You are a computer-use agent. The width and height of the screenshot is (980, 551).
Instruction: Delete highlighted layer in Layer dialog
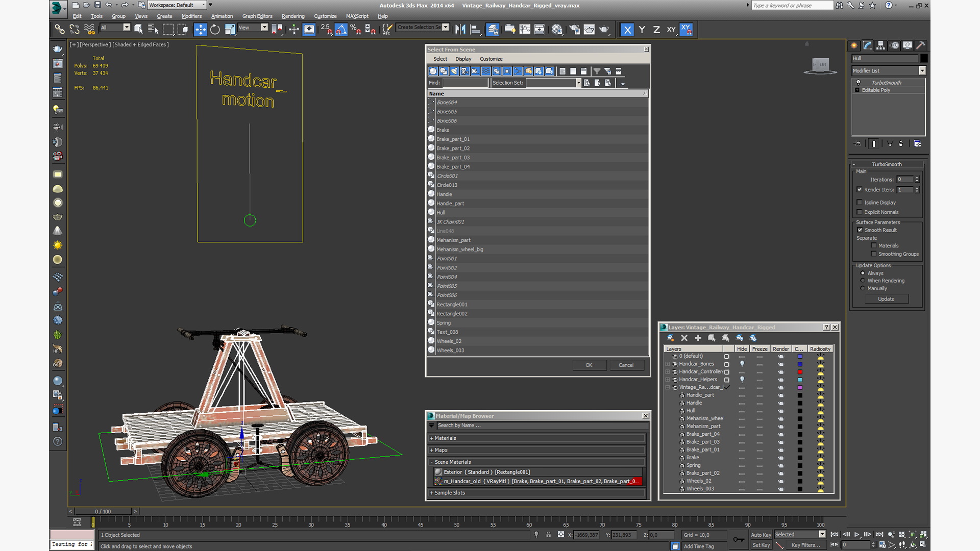tap(684, 338)
